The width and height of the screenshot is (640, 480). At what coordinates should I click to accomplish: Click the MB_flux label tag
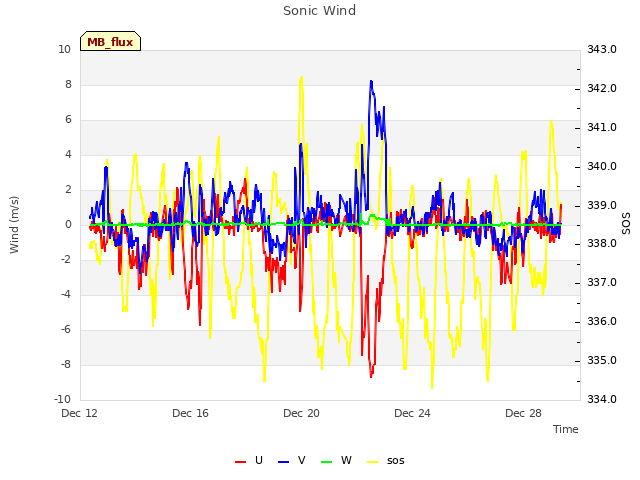pos(110,41)
